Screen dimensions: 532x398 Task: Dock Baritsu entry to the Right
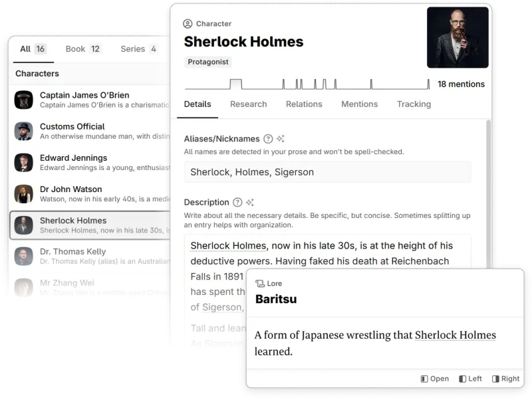505,379
